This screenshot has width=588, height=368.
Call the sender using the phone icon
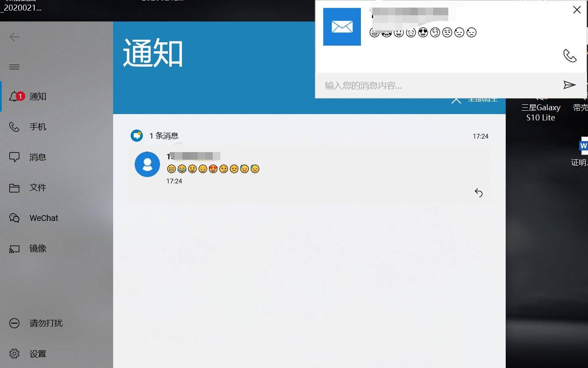tap(570, 55)
